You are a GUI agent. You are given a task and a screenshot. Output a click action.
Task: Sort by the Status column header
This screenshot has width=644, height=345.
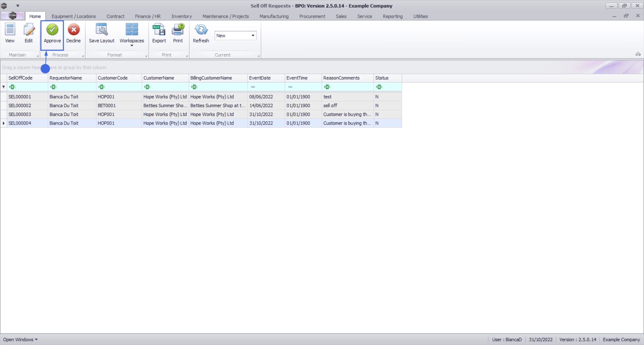(x=388, y=78)
